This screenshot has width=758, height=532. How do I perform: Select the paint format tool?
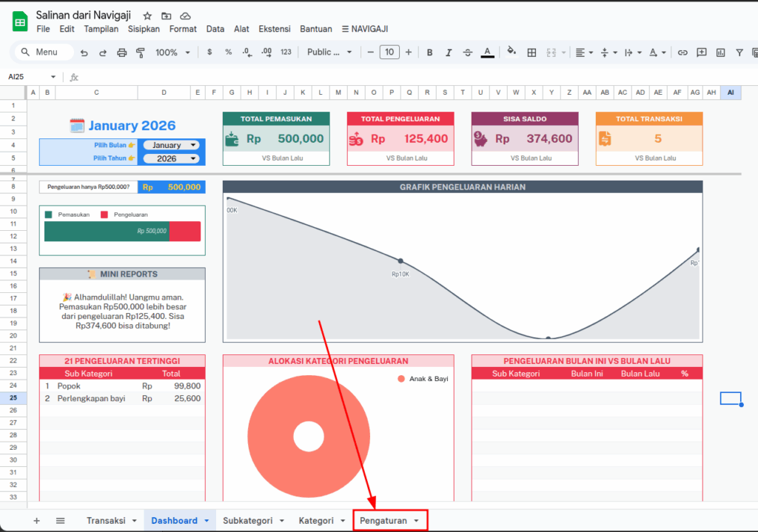[141, 53]
